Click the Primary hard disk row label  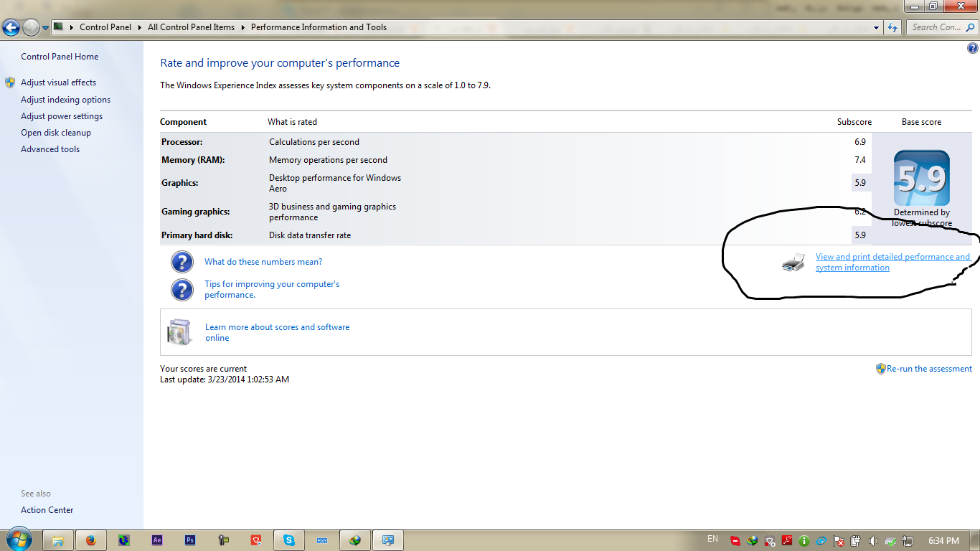pos(197,235)
